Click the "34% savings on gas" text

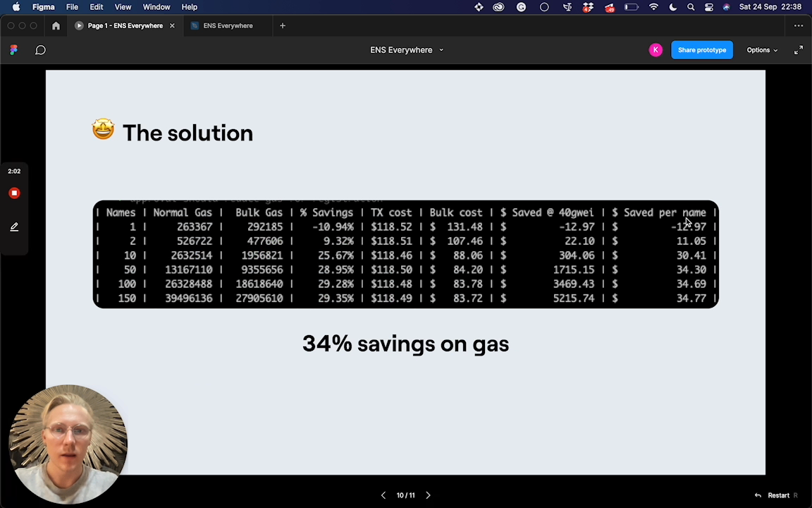(405, 344)
